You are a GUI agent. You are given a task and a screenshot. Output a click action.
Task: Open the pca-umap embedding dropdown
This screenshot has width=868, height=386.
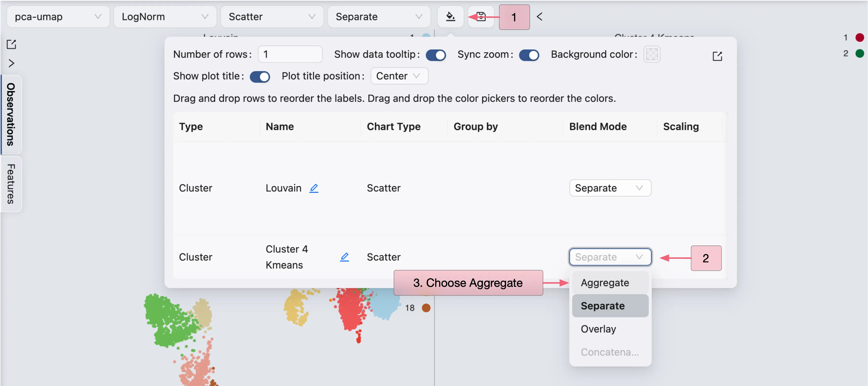click(x=58, y=16)
